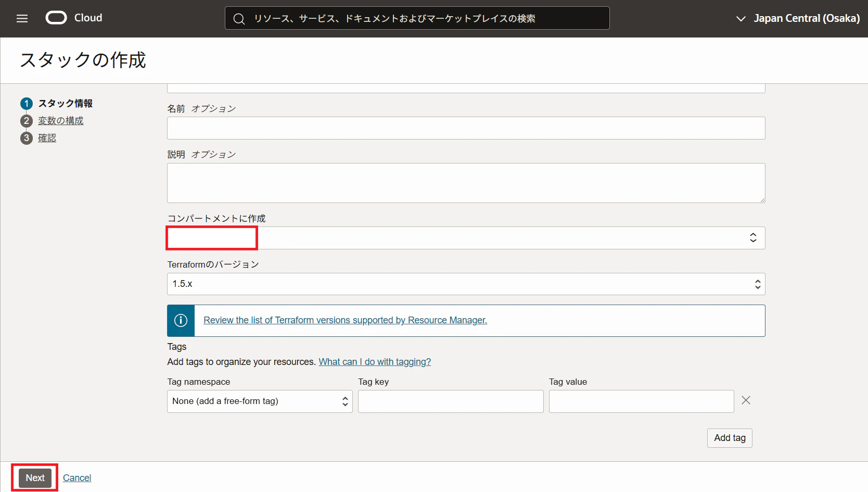Screen dimensions: 868x492
Task: Go to step 2 変数の構成
Action: click(x=52, y=121)
